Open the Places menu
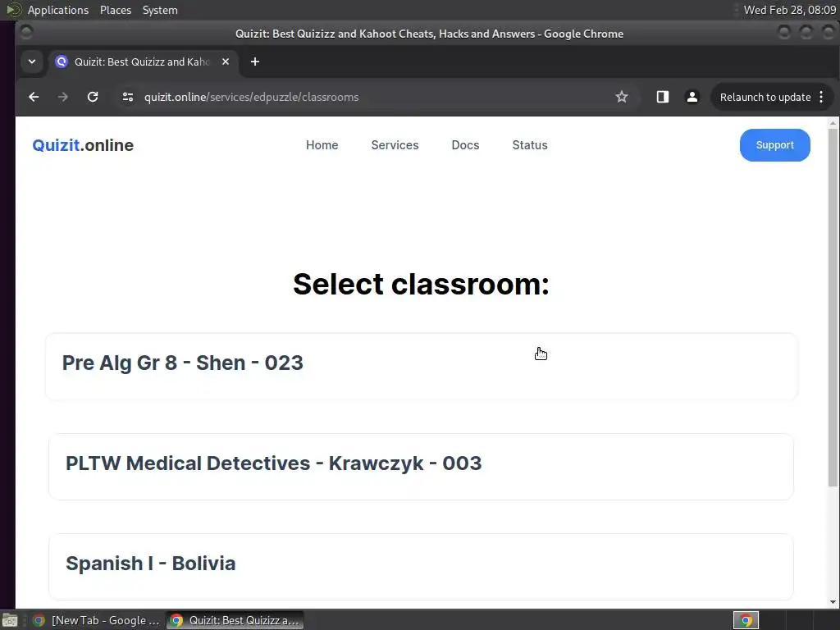Screen dimensions: 840x630 pyautogui.click(x=116, y=10)
